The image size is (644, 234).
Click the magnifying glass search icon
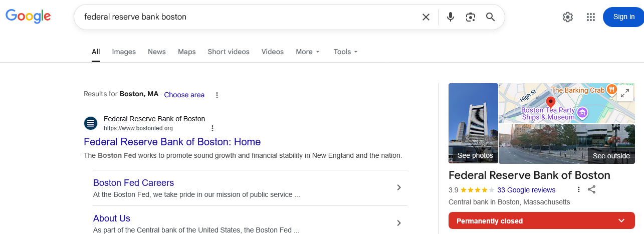point(491,17)
